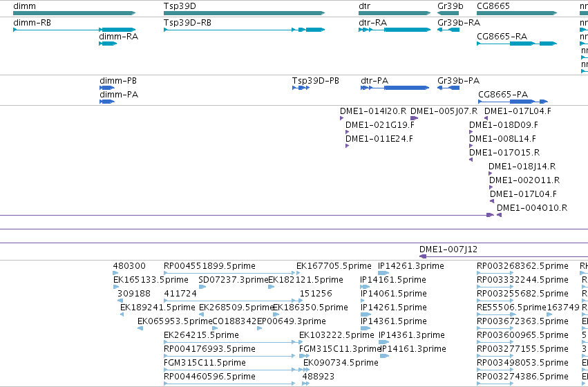Click EST IP14161.5prime
The image size is (588, 387).
[x=393, y=280]
